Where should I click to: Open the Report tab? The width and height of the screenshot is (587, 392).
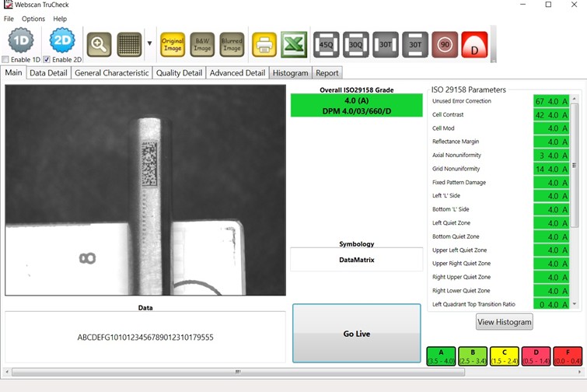pos(327,73)
